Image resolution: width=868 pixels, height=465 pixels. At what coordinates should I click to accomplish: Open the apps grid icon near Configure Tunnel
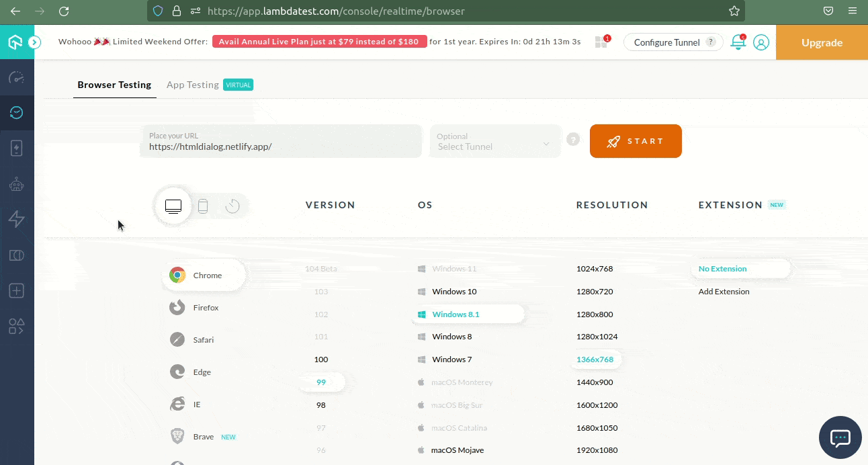(600, 42)
